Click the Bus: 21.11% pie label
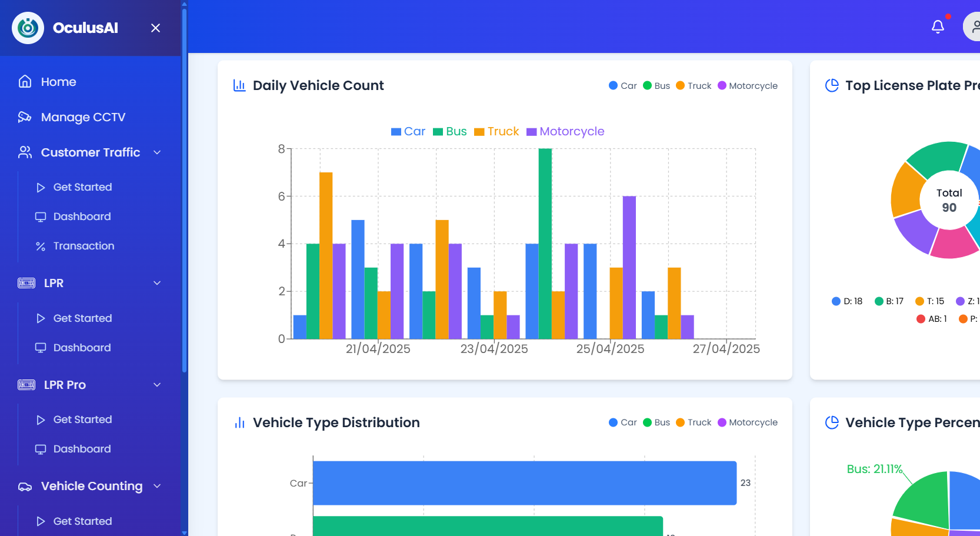Screen dimensions: 980x536 tap(874, 469)
